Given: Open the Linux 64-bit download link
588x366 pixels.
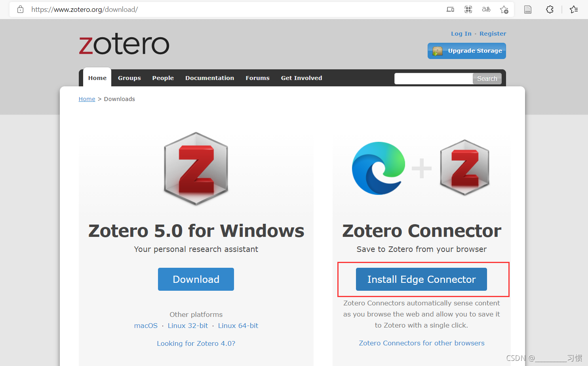Looking at the screenshot, I should click(x=238, y=326).
